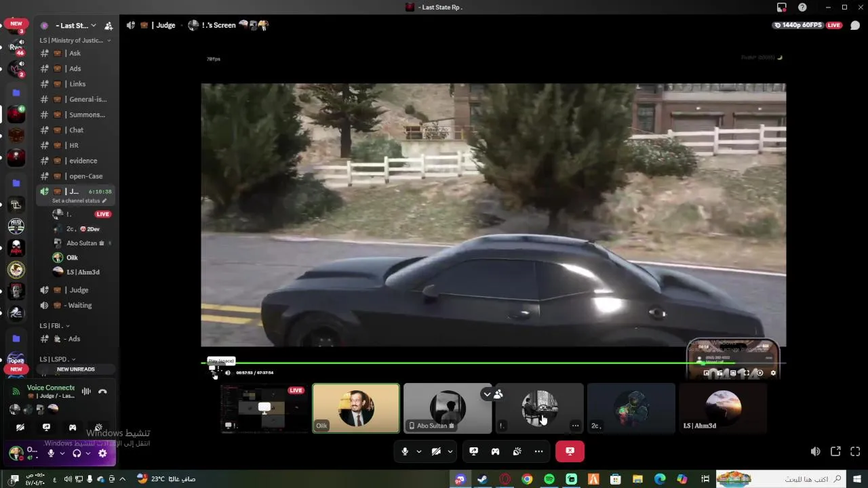
Task: Deafen with headphones icon in user panel
Action: pos(77,453)
